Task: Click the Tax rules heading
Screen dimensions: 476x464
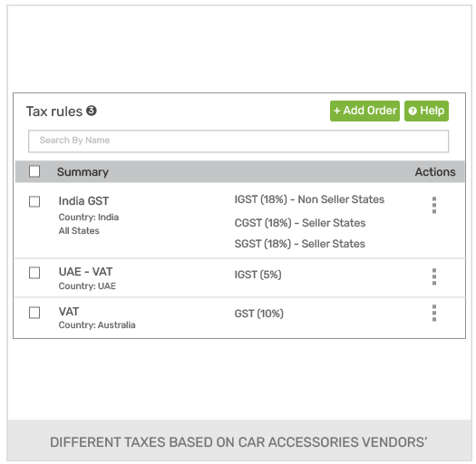Action: 54,111
